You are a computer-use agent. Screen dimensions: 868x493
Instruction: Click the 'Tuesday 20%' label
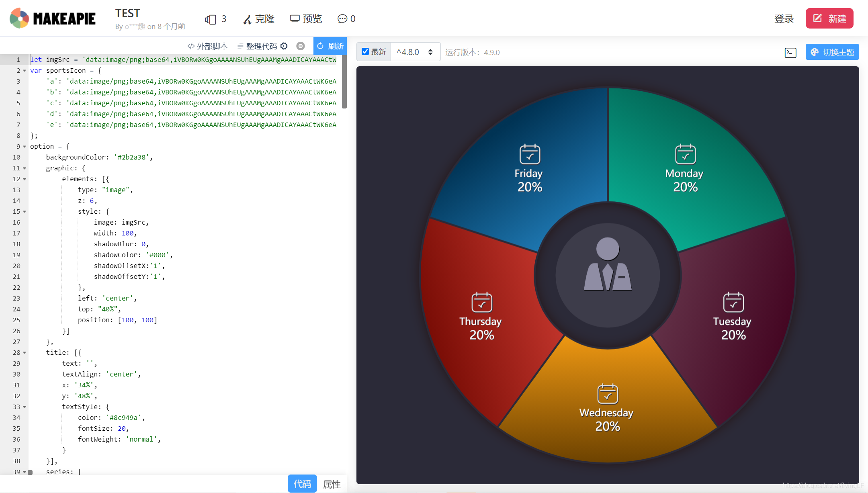(733, 328)
